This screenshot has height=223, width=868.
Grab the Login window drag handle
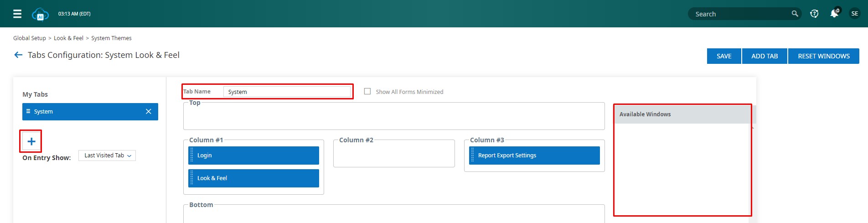(192, 156)
